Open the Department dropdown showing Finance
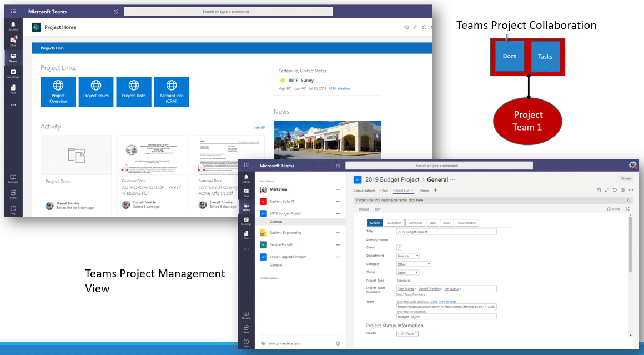 point(408,256)
